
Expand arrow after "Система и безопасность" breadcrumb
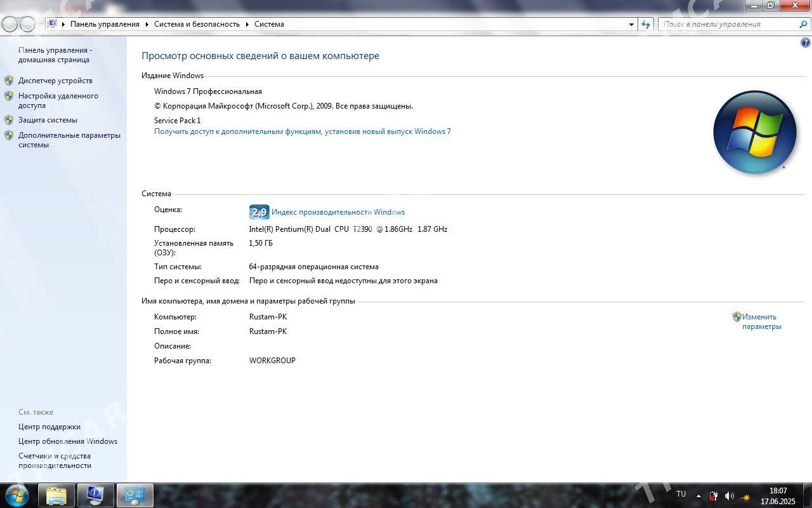point(247,24)
